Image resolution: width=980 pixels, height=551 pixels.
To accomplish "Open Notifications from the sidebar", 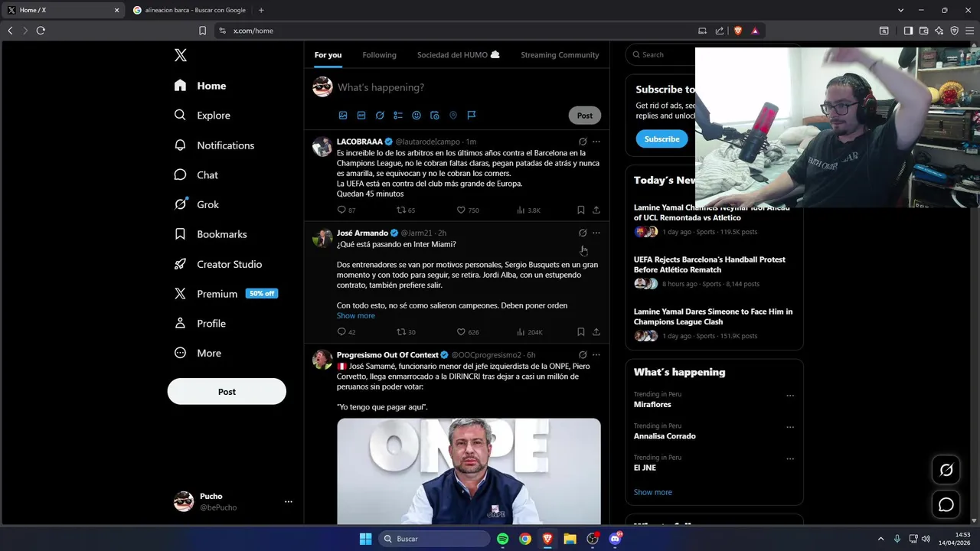I will (214, 145).
